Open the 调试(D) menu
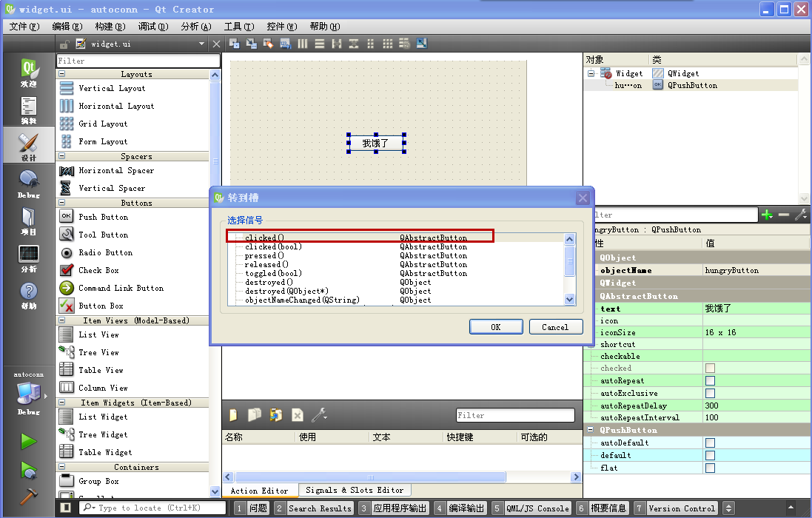The height and width of the screenshot is (518, 812). (x=152, y=27)
